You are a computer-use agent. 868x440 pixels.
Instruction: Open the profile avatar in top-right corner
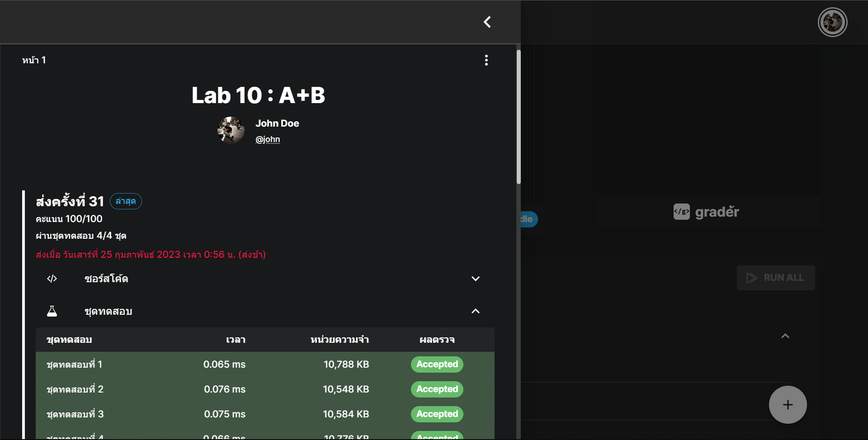832,22
